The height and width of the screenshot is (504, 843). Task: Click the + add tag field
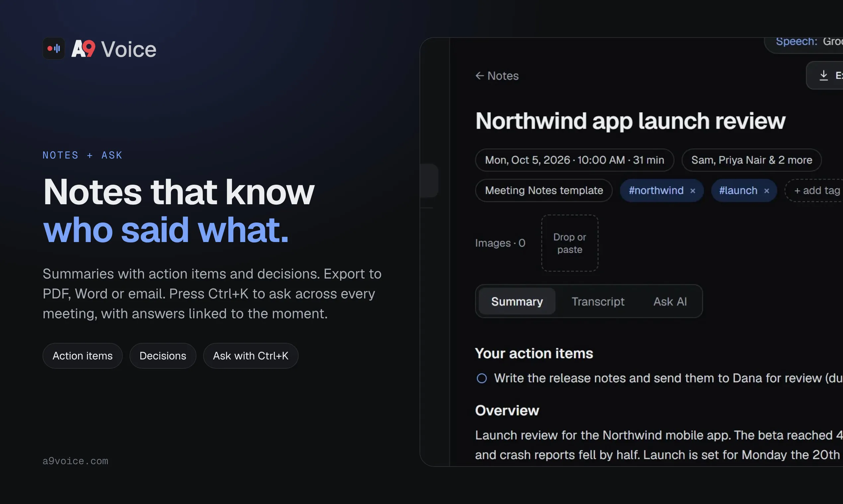click(814, 191)
